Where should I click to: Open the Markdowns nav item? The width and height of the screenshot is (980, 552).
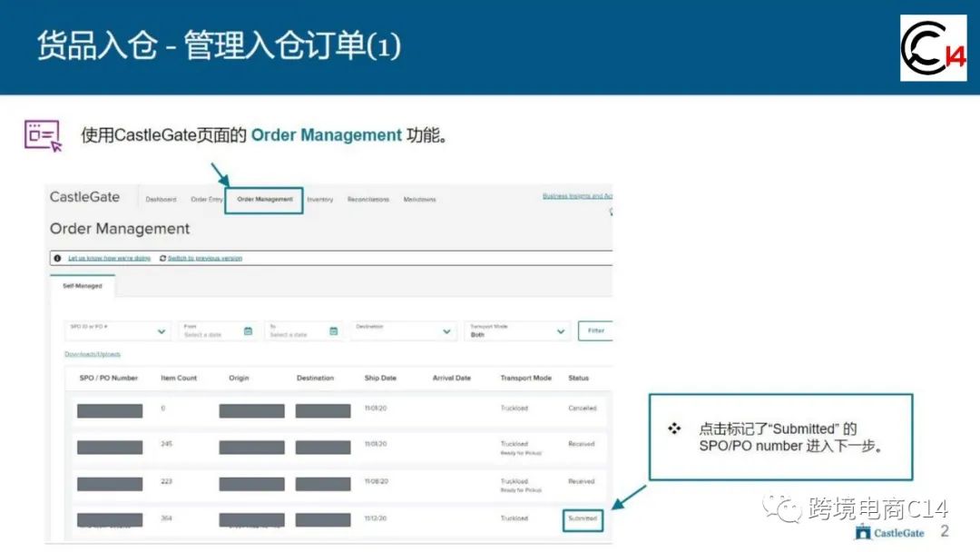coord(419,200)
